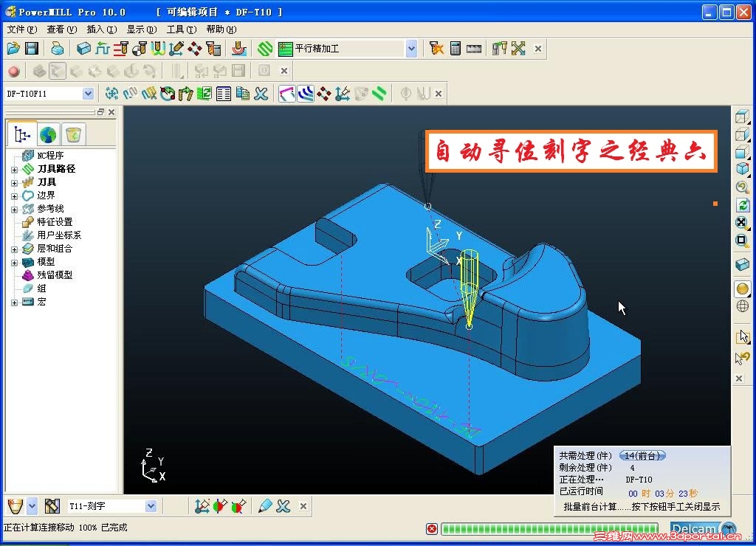
Task: Click the toolpath statistics list icon
Action: (x=224, y=94)
